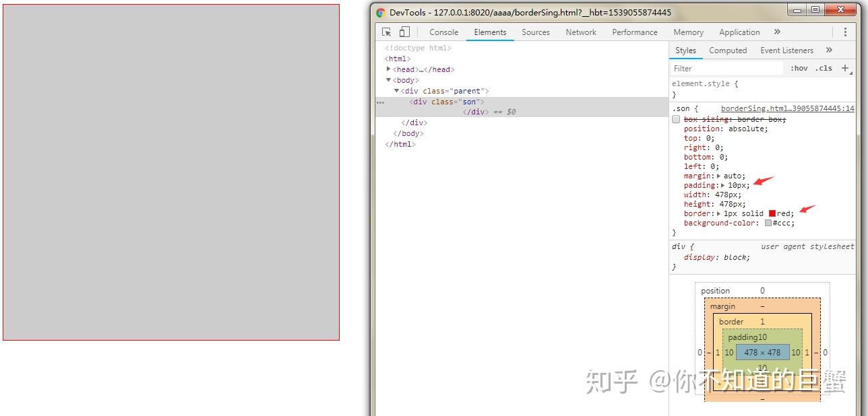Switch to the Computed styles tab
This screenshot has width=868, height=416.
point(728,50)
